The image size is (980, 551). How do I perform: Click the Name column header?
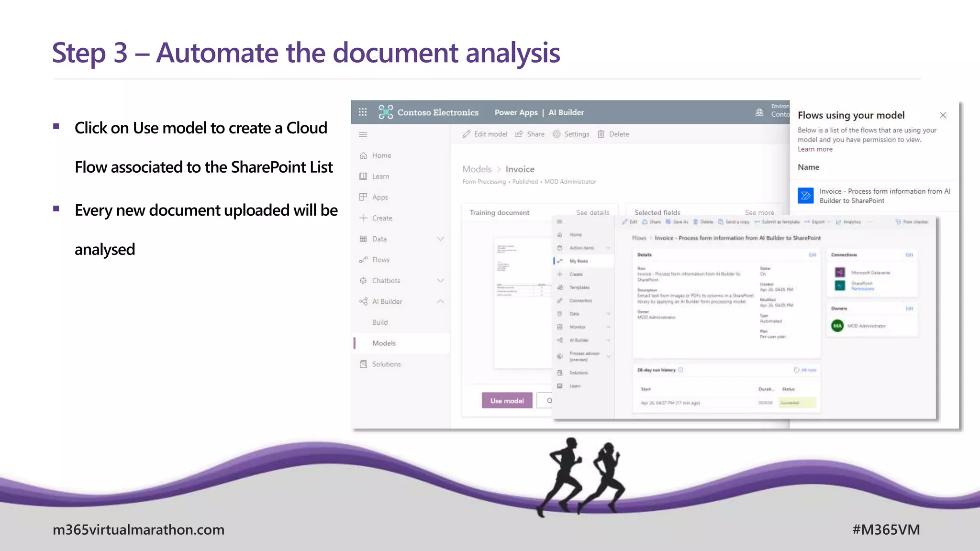coord(808,167)
